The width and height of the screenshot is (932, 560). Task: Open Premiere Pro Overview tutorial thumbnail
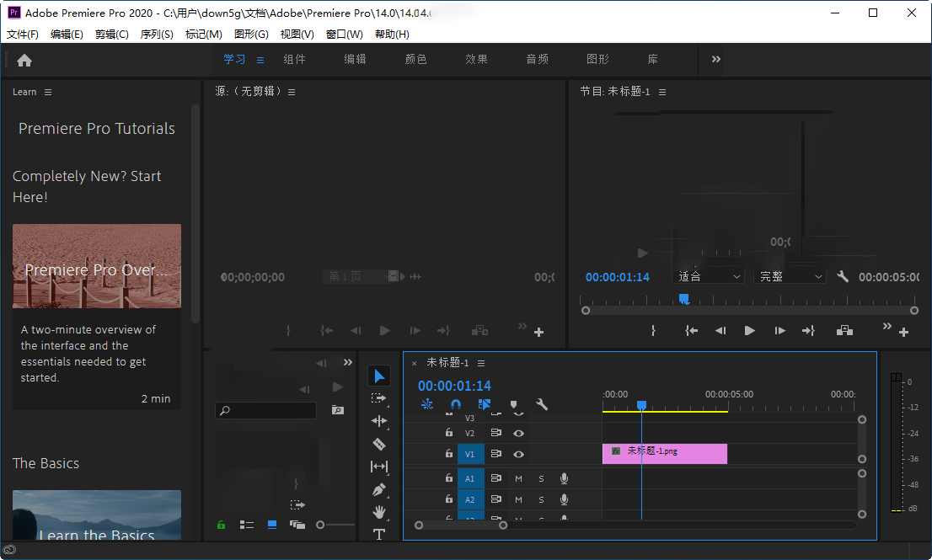[97, 266]
